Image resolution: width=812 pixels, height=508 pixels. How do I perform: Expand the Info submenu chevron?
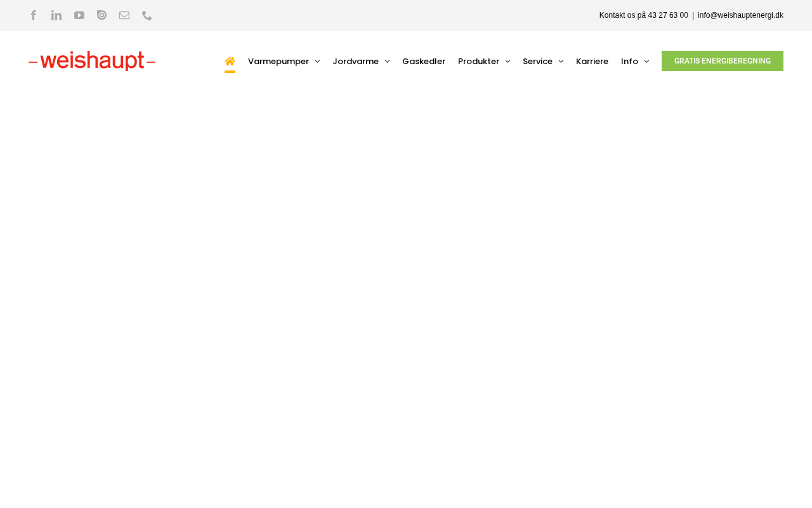(646, 62)
